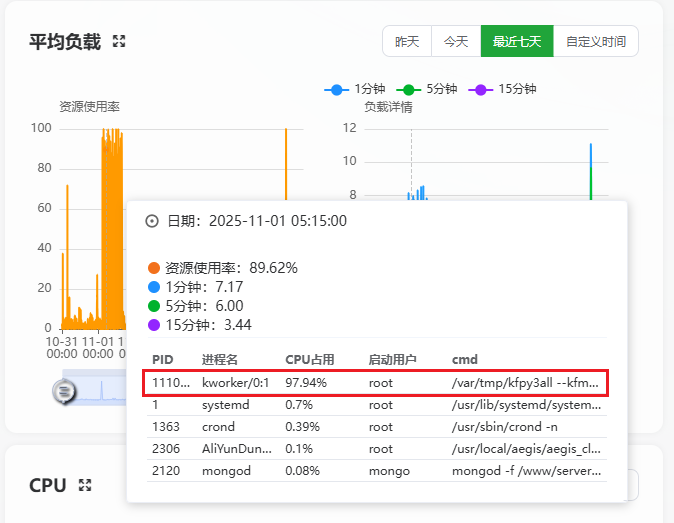The height and width of the screenshot is (523, 674).
Task: Toggle the 15分钟 series in chart legend
Action: 496,89
